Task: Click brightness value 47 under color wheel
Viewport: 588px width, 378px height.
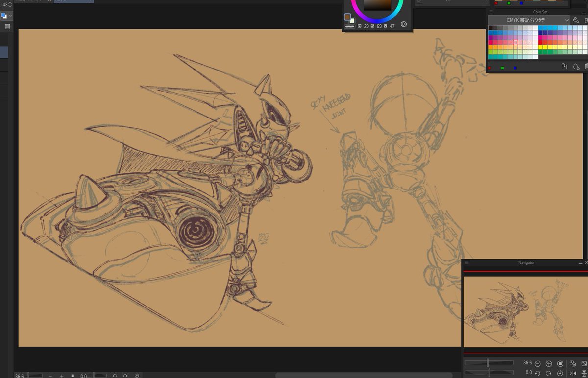Action: [x=392, y=26]
